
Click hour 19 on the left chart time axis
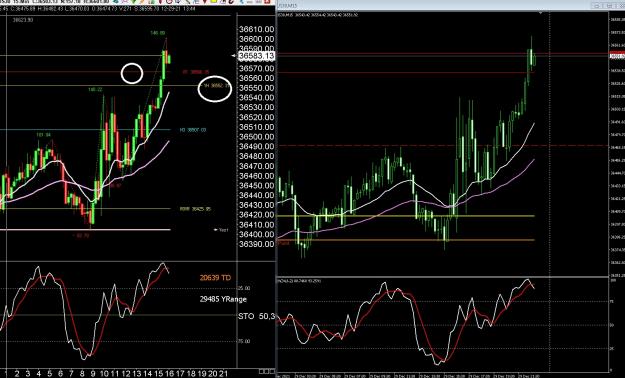coord(202,374)
